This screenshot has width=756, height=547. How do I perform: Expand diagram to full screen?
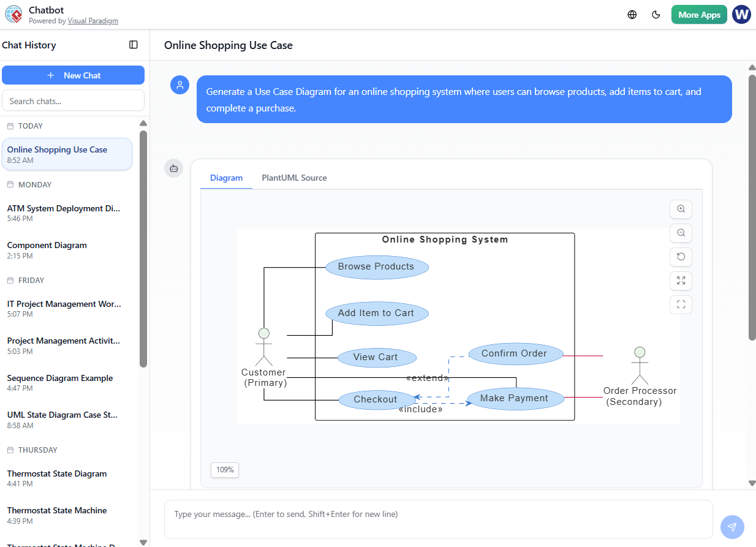(x=681, y=281)
